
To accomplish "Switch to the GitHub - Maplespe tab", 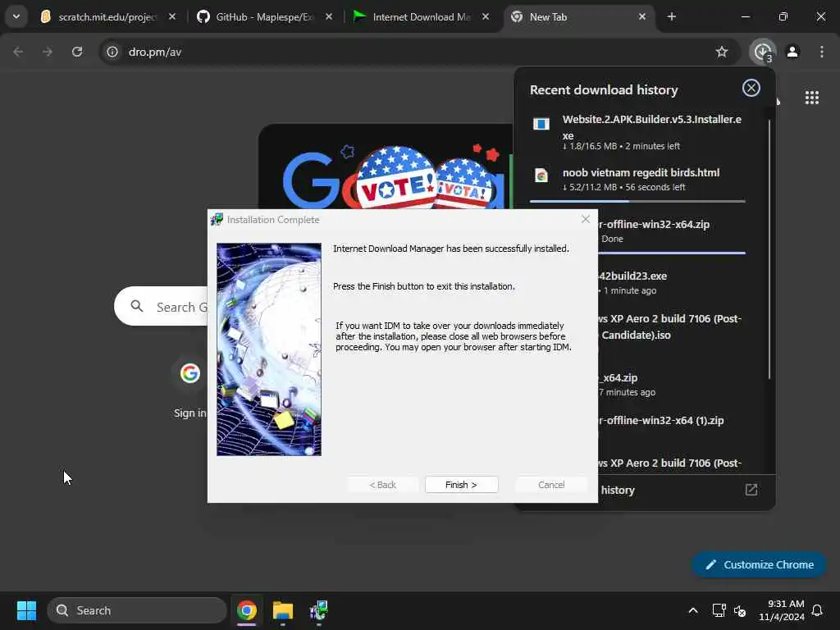I will point(262,16).
